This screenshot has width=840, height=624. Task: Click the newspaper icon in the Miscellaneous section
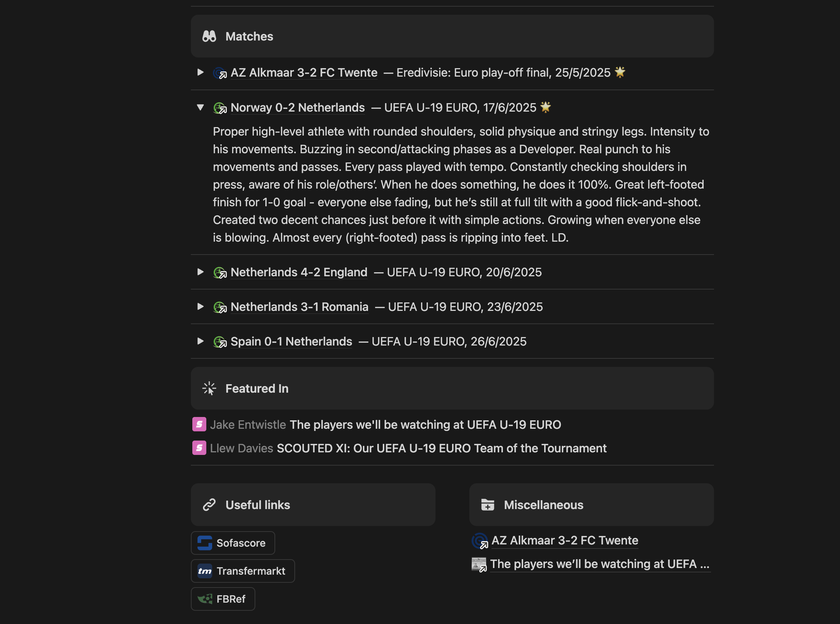(479, 564)
